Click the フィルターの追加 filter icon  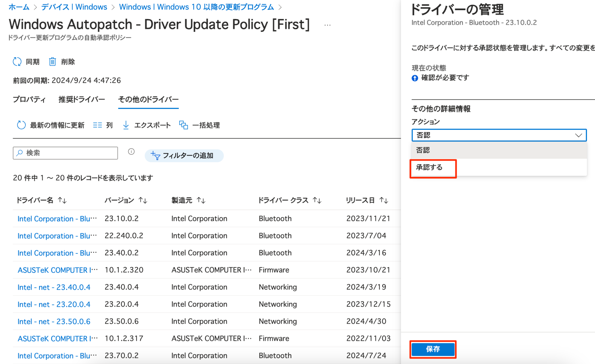coord(156,156)
